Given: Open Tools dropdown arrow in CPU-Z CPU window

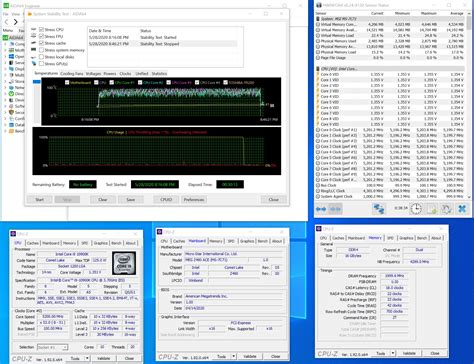Looking at the screenshot, I should (x=87, y=358).
